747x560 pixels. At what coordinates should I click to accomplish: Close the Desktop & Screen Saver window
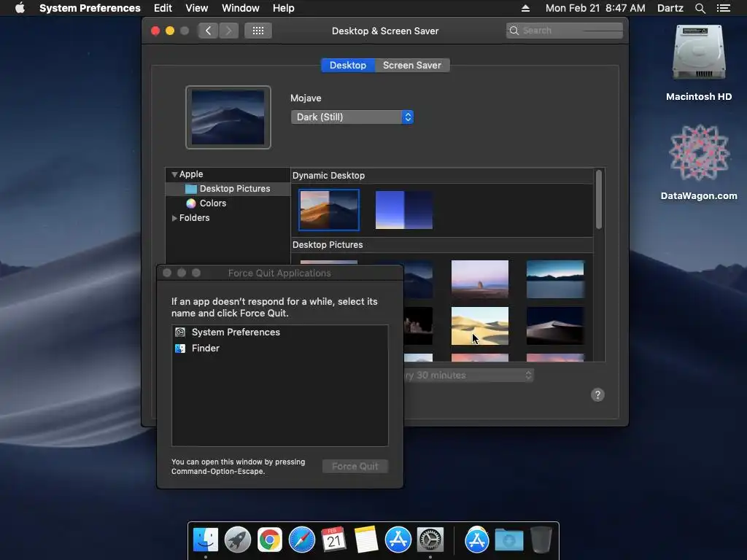point(155,31)
